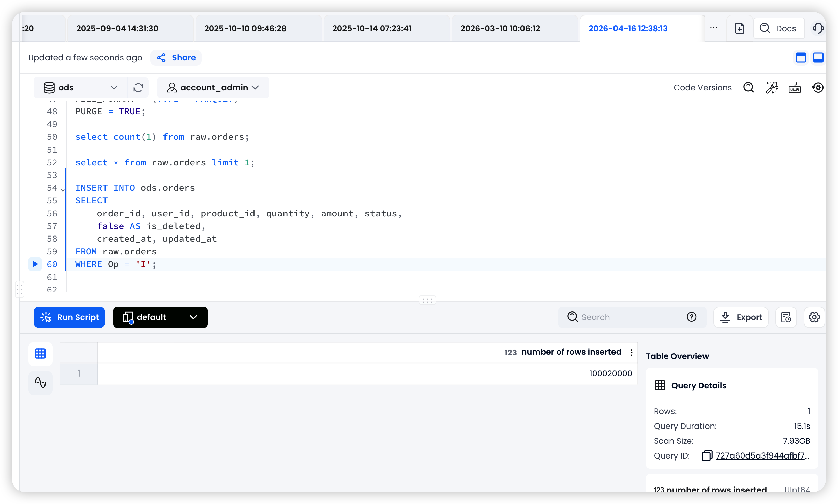
Task: Create a new worksheet file icon
Action: (x=740, y=28)
